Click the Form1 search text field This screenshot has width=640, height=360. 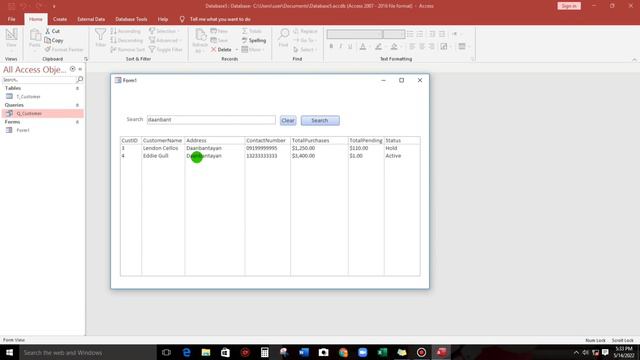tap(211, 120)
